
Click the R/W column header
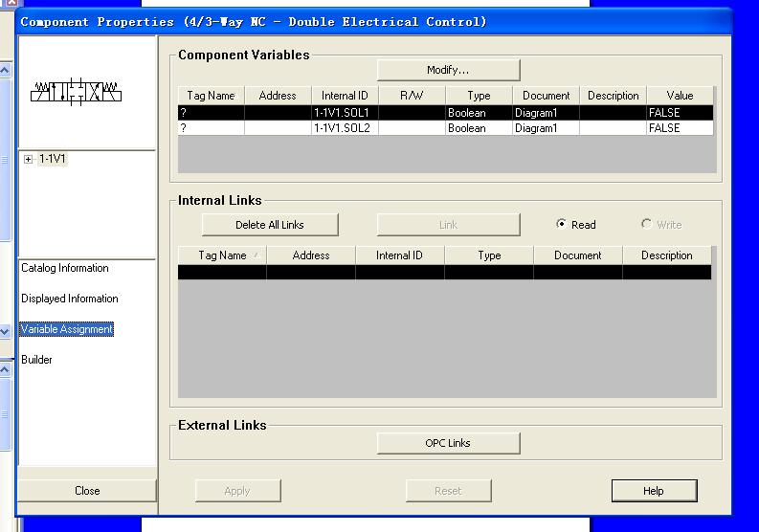(x=412, y=96)
